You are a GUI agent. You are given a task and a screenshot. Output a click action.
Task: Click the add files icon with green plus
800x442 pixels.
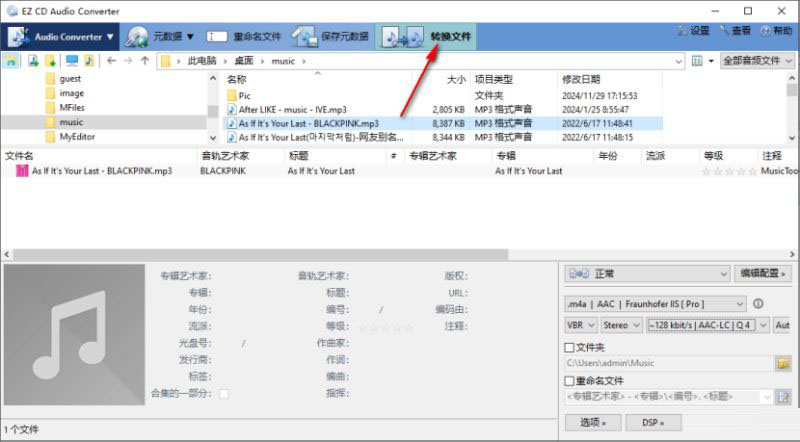(34, 61)
